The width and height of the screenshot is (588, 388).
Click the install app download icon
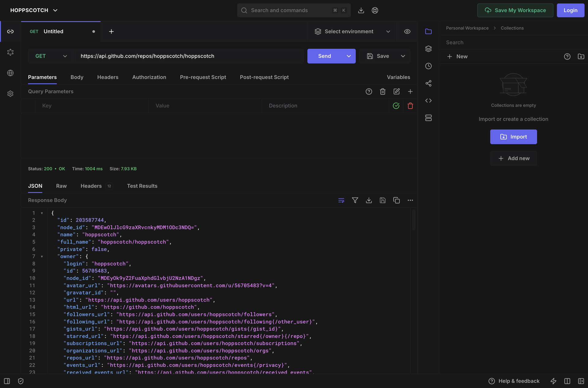point(361,10)
